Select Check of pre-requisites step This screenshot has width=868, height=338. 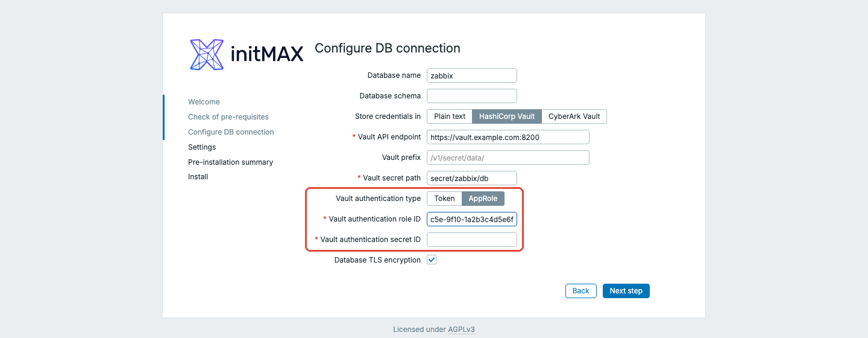pyautogui.click(x=228, y=117)
